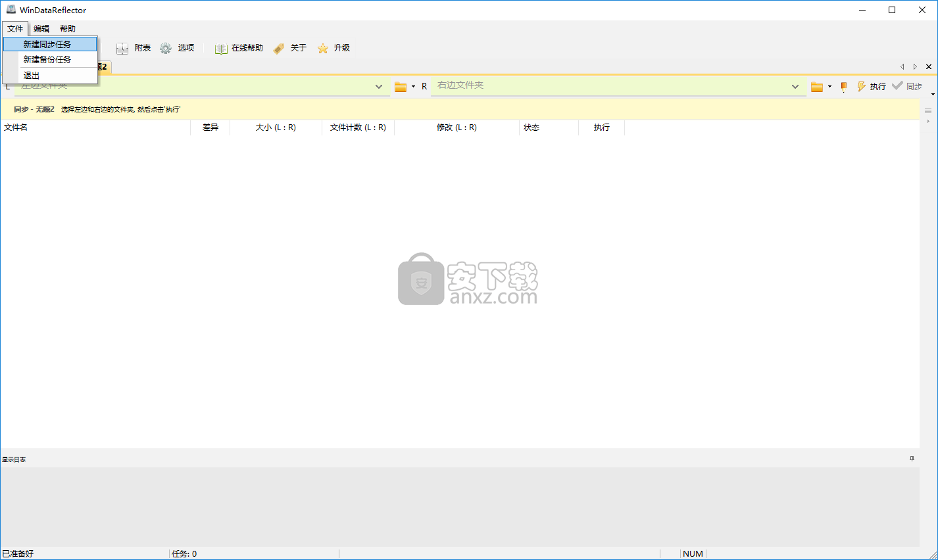Sort by the 状态 column header
The height and width of the screenshot is (560, 938).
coord(549,128)
